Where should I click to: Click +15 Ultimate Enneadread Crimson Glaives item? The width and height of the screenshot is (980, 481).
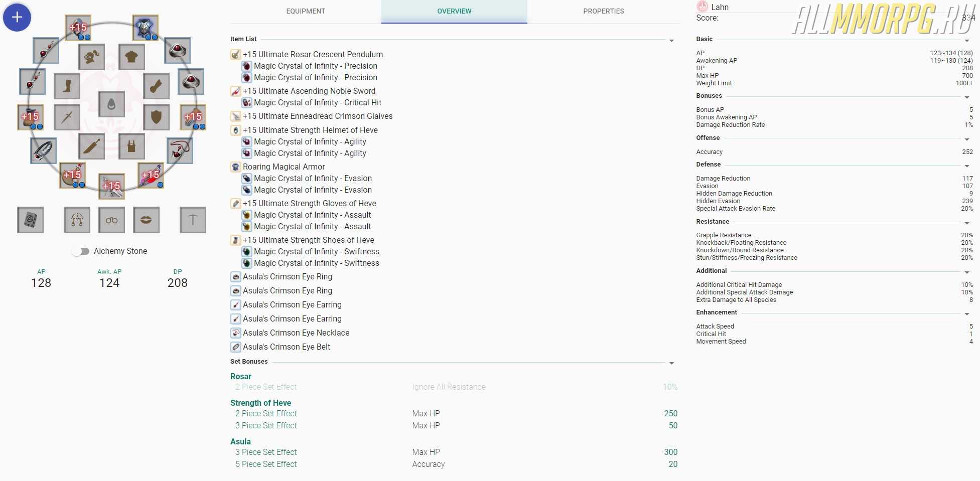coord(318,116)
